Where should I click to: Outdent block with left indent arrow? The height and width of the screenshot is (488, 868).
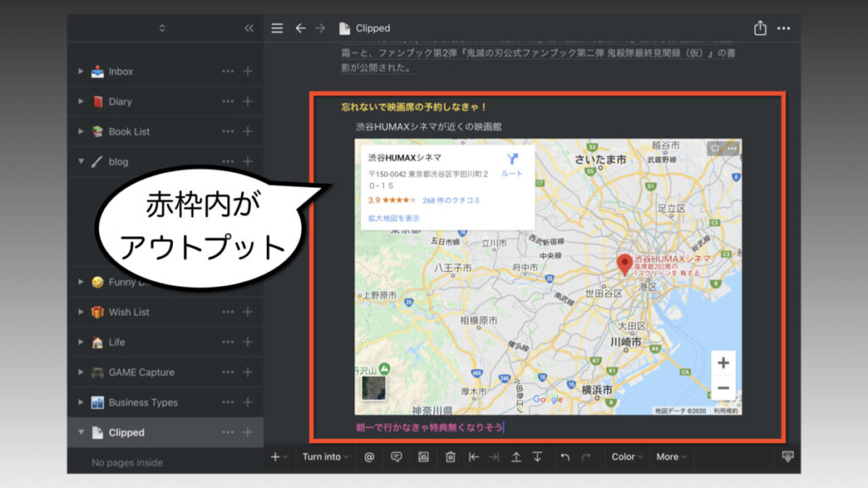(474, 457)
